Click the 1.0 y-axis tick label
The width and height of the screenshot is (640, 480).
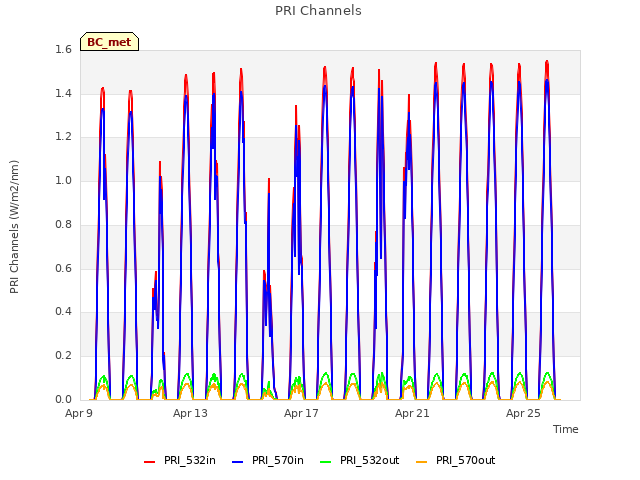tap(63, 180)
